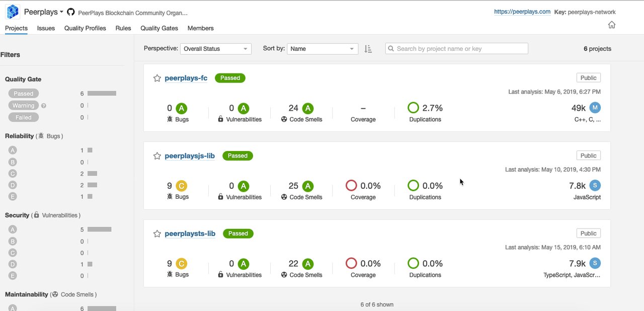Viewport: 644px width, 311px height.
Task: Click peerplaysts-lib Bugs rating C badge
Action: click(181, 264)
